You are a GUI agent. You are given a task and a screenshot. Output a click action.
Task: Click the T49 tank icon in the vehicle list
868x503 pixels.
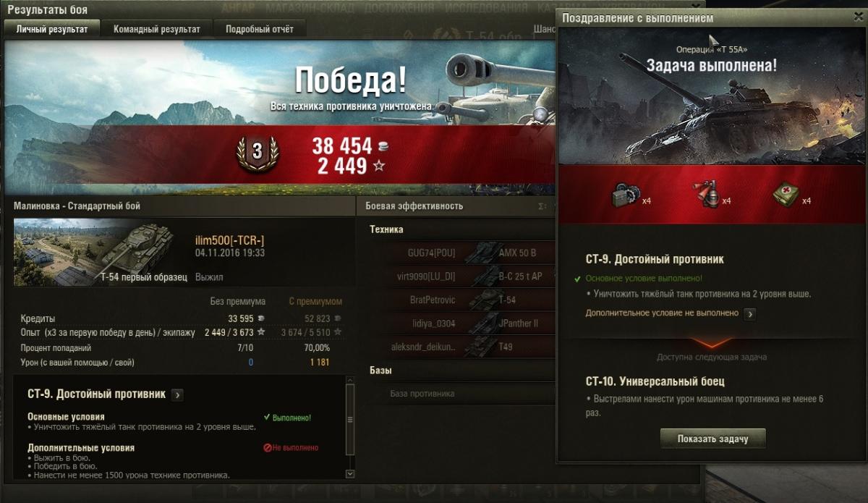click(x=479, y=347)
